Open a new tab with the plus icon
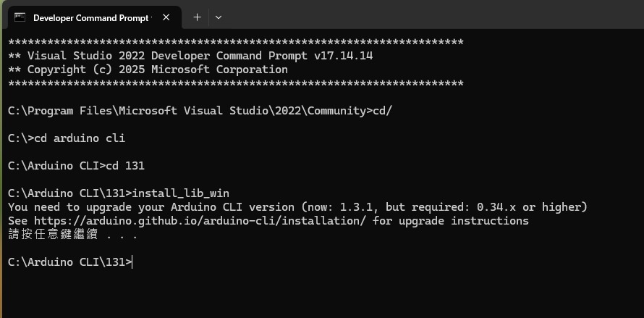This screenshot has width=644, height=318. [x=197, y=17]
